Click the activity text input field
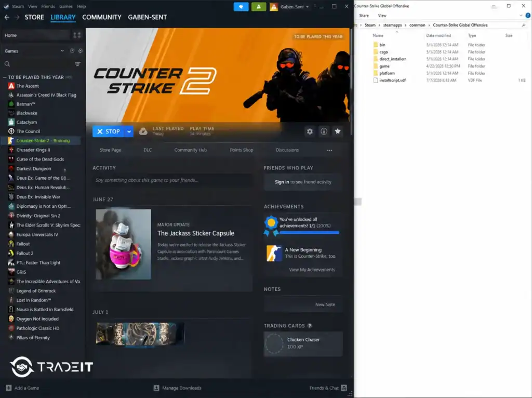The image size is (532, 398). [x=172, y=180]
